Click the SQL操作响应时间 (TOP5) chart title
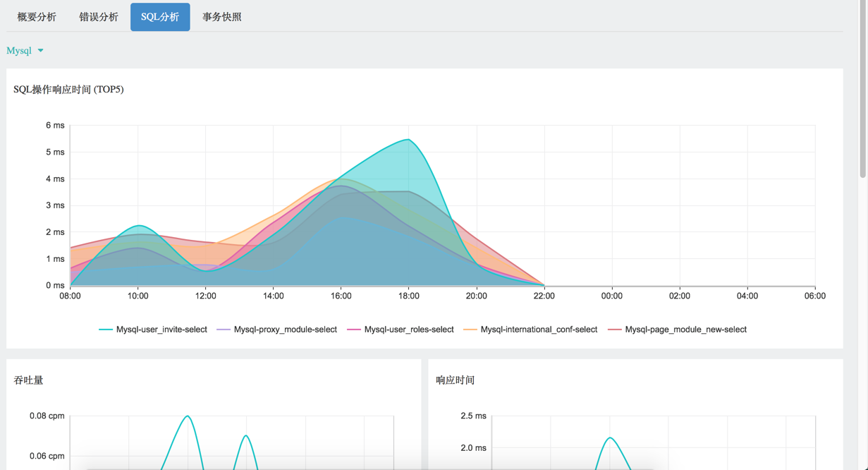The height and width of the screenshot is (470, 868). [x=68, y=90]
